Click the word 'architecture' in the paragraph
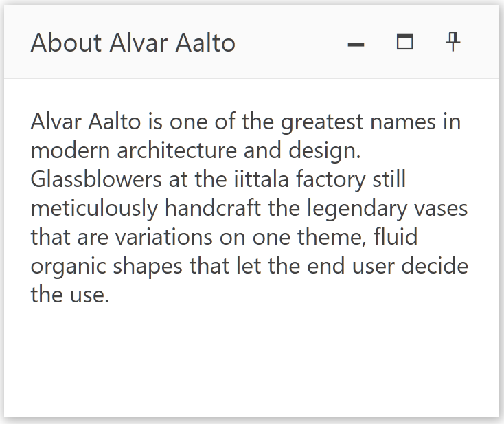 (x=176, y=150)
